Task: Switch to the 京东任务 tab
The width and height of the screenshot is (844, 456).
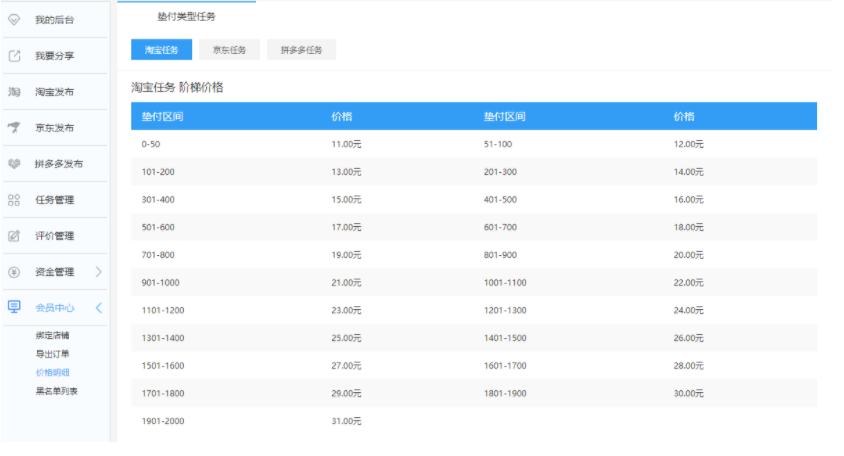Action: click(x=229, y=50)
